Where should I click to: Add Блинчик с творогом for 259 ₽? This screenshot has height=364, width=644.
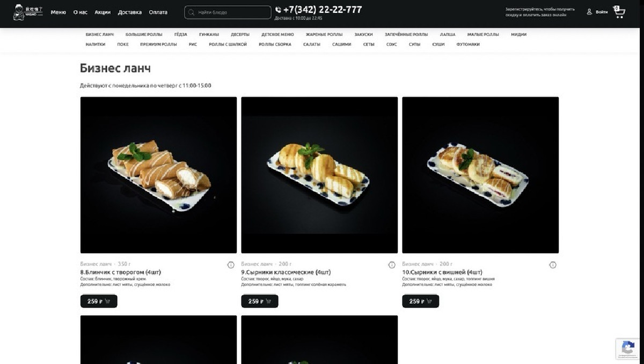99,301
